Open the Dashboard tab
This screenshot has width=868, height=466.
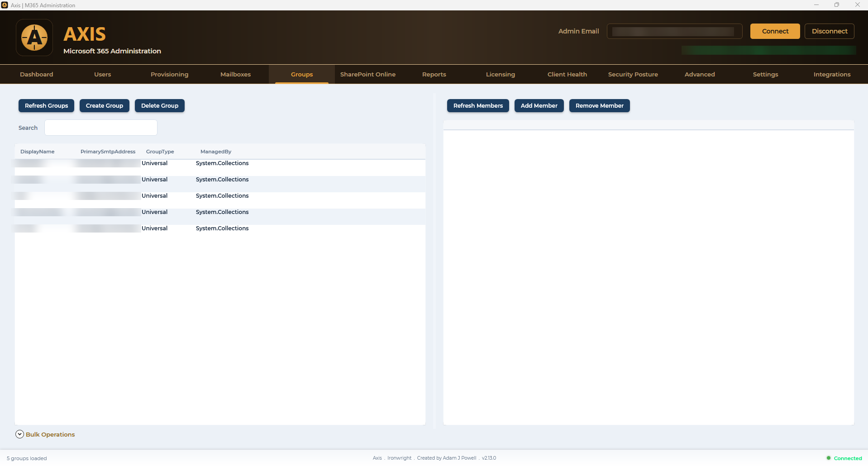pos(37,74)
